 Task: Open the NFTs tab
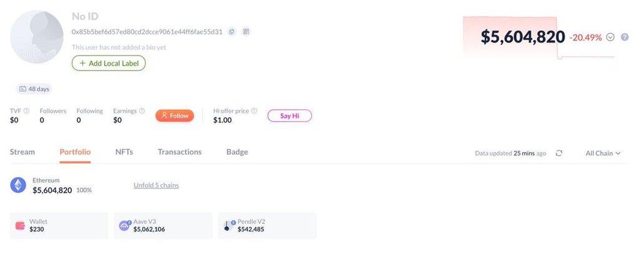point(124,152)
